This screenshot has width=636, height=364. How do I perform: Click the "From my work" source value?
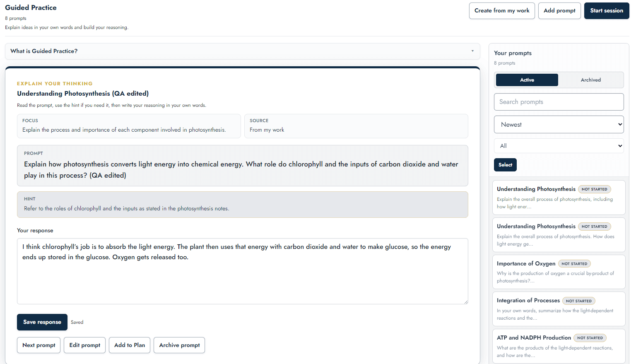click(x=267, y=130)
